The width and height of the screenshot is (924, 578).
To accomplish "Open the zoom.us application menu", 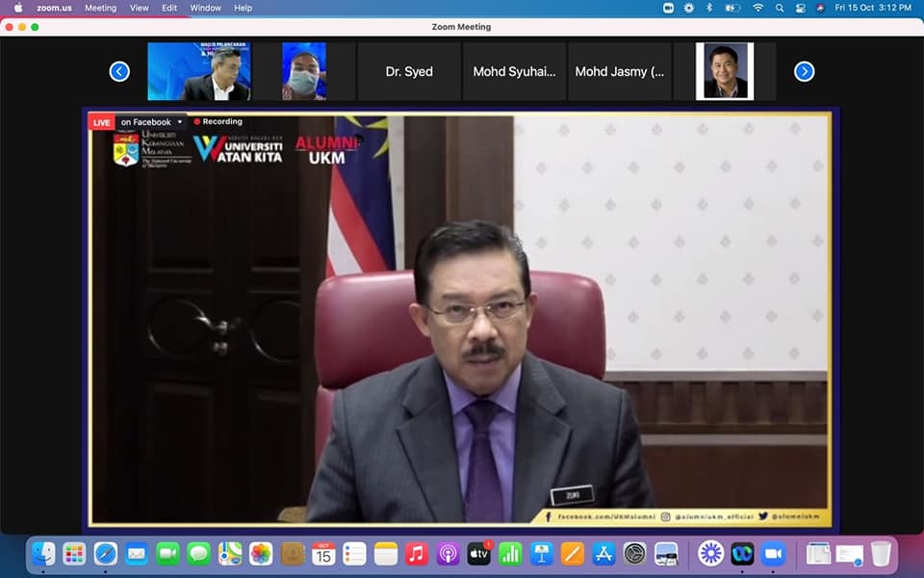I will (55, 8).
